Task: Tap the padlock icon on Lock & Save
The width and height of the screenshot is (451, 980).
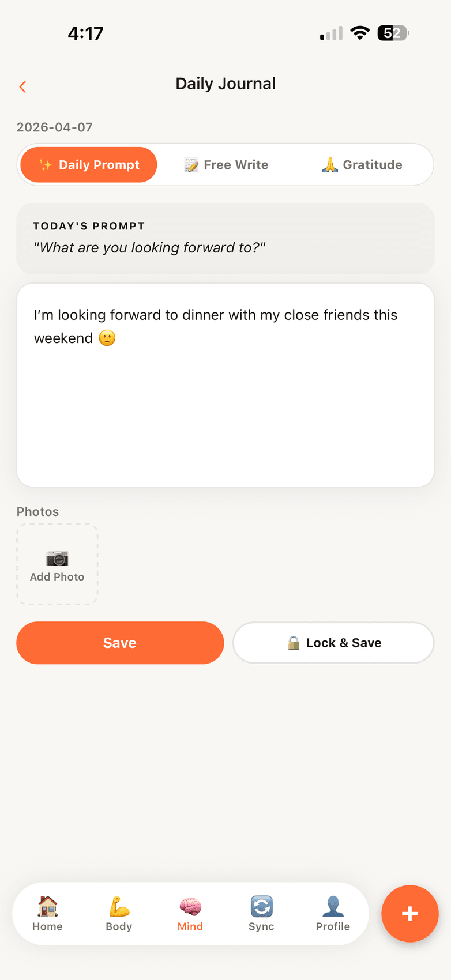Action: coord(294,643)
